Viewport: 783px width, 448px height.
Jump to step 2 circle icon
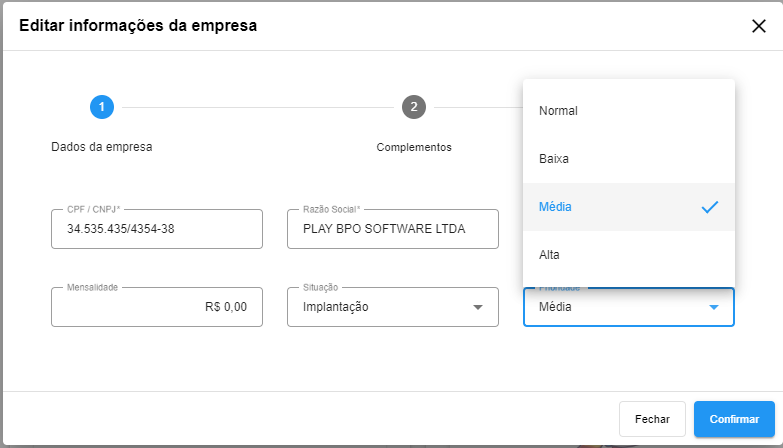click(414, 107)
